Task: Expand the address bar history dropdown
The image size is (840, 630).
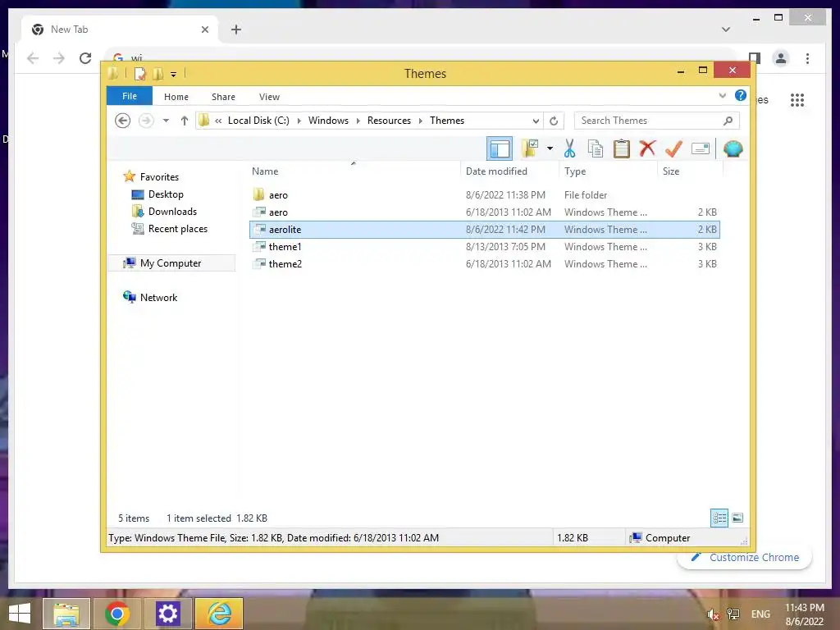Action: tap(536, 121)
